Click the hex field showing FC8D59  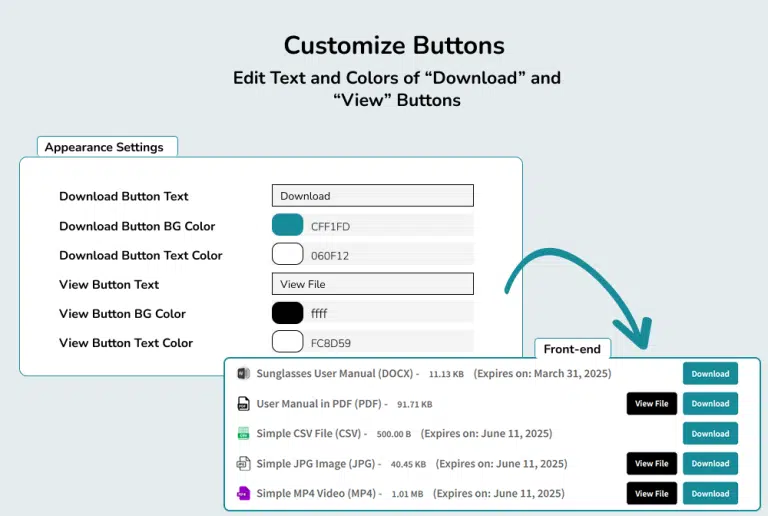point(388,343)
